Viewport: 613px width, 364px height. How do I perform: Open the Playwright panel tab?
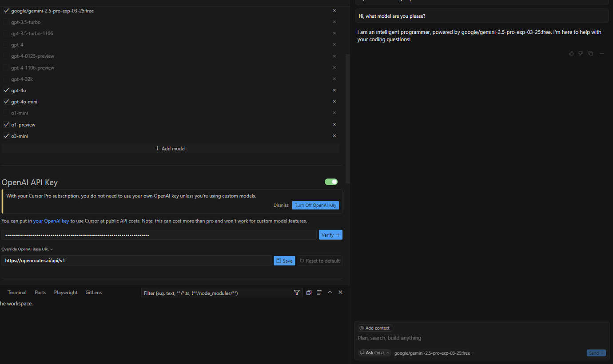(66, 293)
